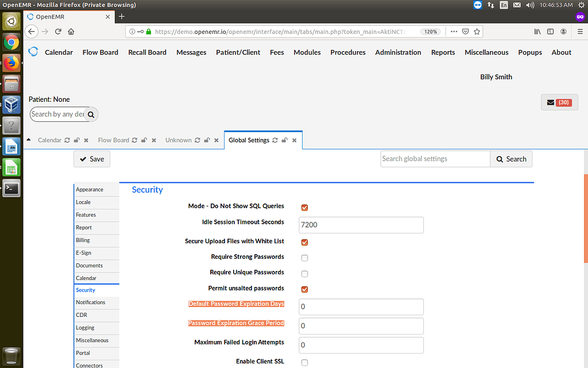Click the bookmark star in the address bar
The image size is (588, 368).
477,32
